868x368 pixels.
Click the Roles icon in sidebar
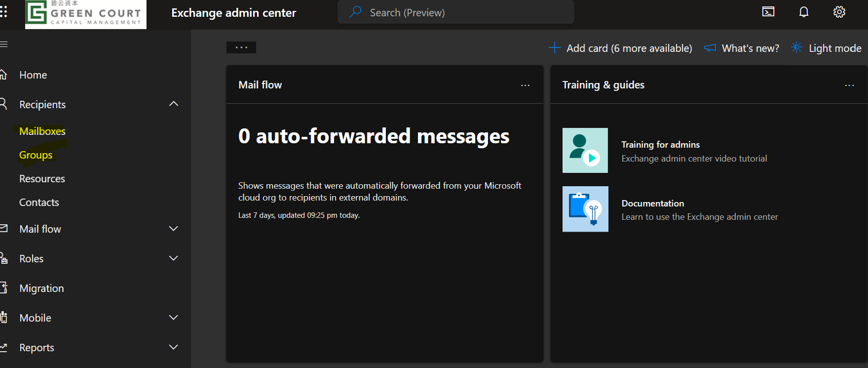click(x=3, y=258)
